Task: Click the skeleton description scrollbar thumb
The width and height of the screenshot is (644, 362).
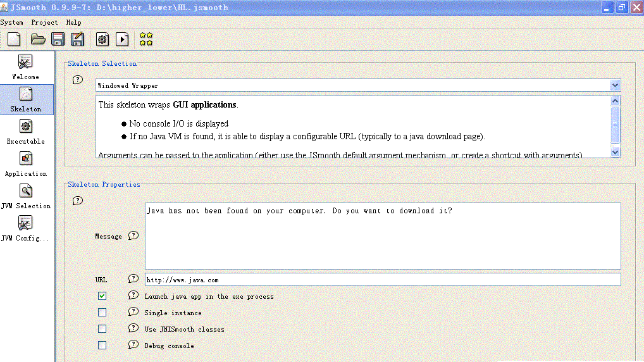Action: (x=615, y=125)
